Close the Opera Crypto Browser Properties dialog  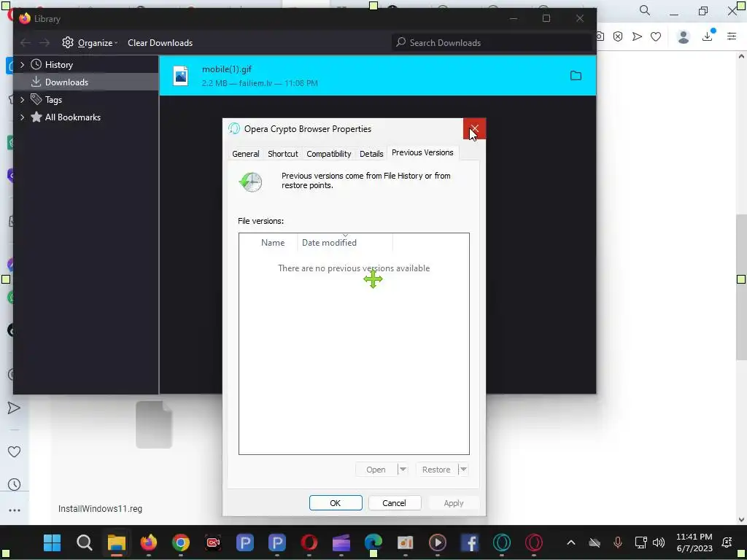coord(474,128)
